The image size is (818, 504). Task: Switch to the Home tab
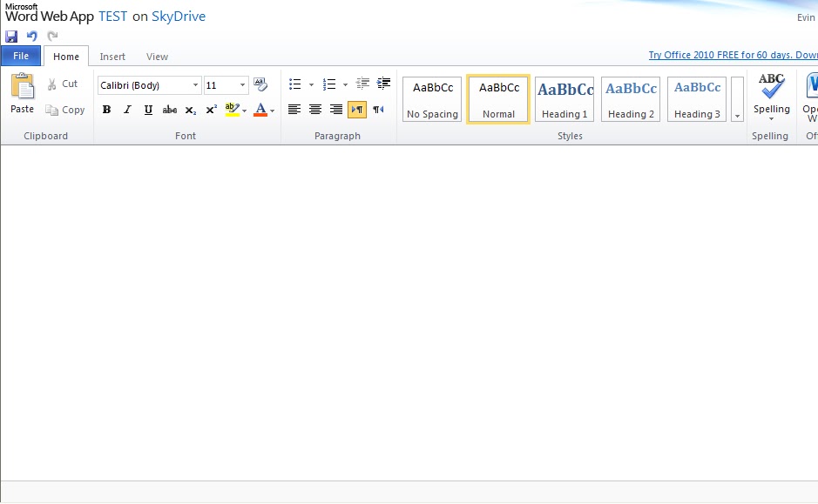point(66,57)
